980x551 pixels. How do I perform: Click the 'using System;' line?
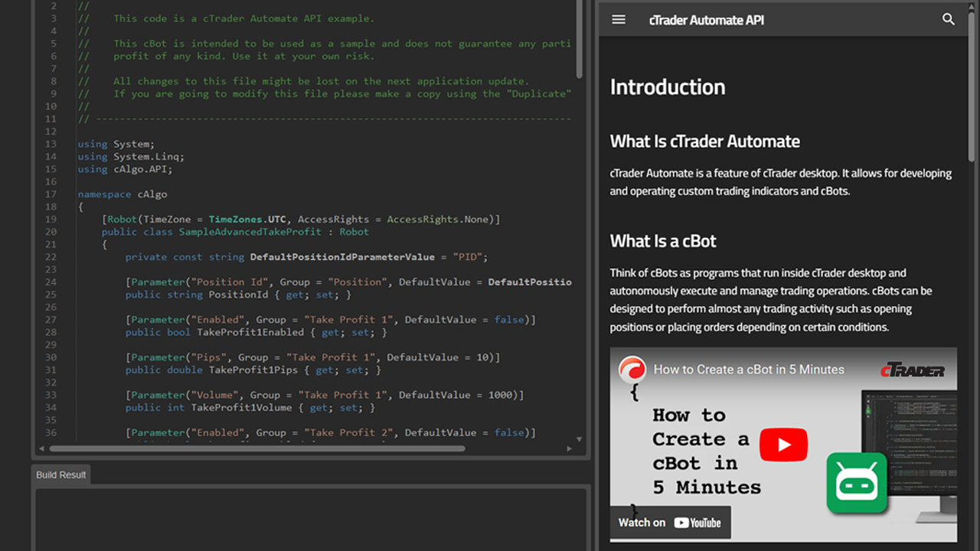(116, 144)
